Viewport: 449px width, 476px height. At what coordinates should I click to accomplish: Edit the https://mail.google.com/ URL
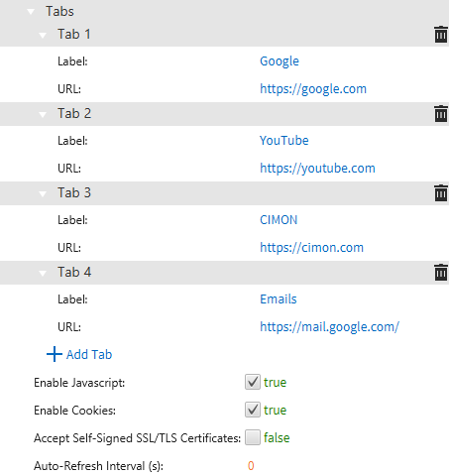[x=329, y=327]
